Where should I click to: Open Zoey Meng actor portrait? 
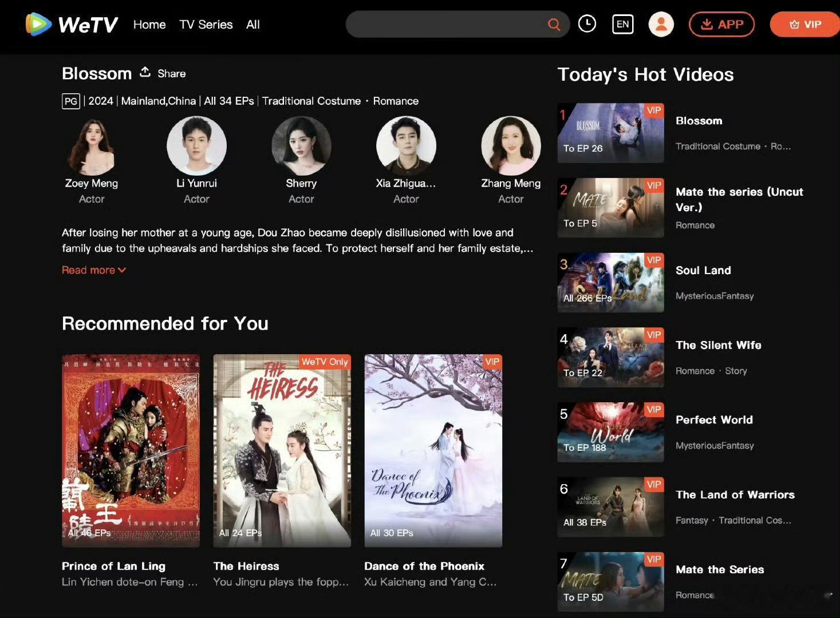[92, 146]
